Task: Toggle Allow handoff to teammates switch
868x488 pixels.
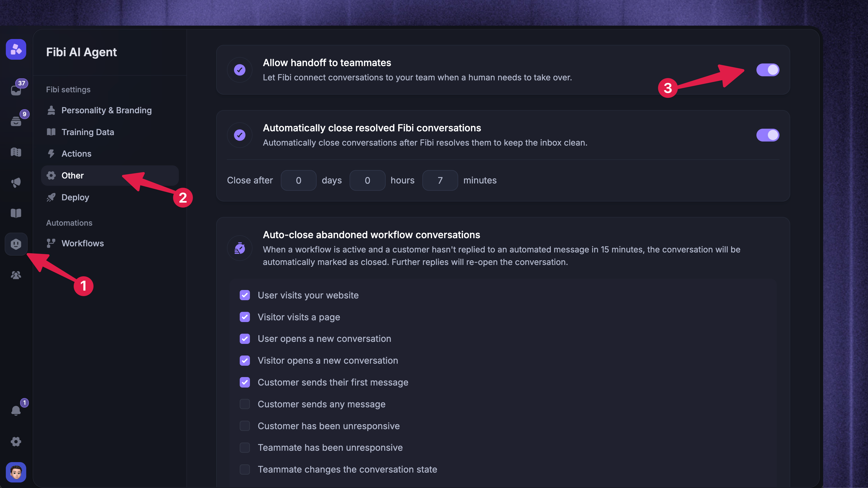Action: pos(768,70)
